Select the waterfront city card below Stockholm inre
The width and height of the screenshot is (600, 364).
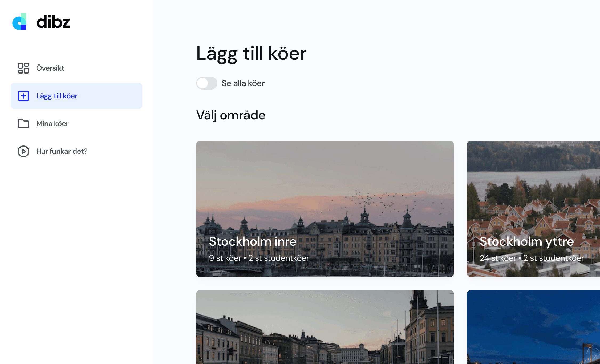(x=325, y=327)
